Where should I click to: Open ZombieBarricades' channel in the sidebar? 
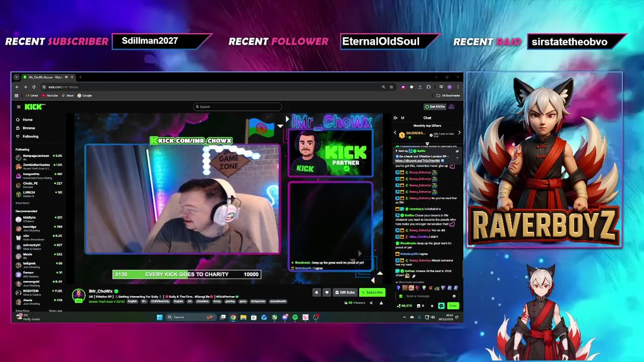[39, 166]
